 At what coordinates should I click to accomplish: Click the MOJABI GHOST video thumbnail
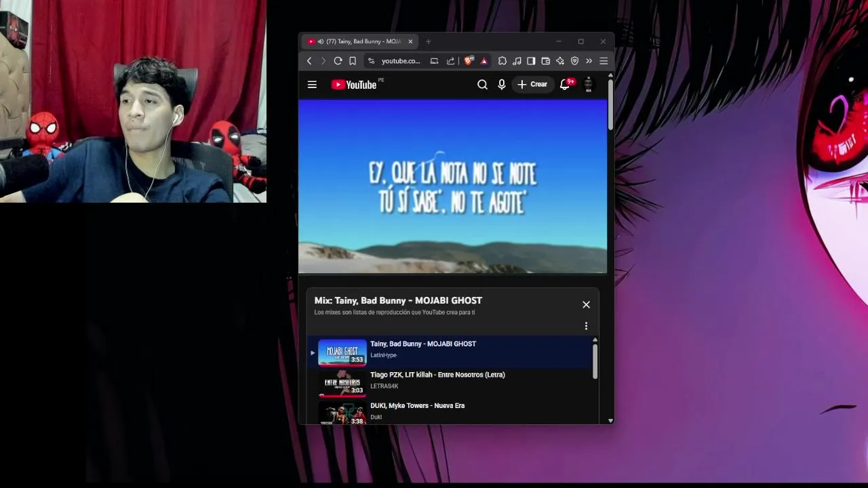pyautogui.click(x=342, y=352)
